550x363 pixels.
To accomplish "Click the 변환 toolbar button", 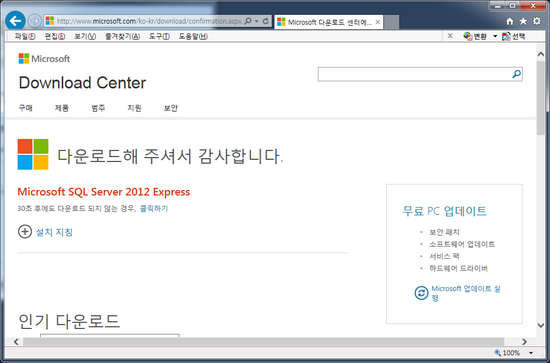I will coord(475,36).
